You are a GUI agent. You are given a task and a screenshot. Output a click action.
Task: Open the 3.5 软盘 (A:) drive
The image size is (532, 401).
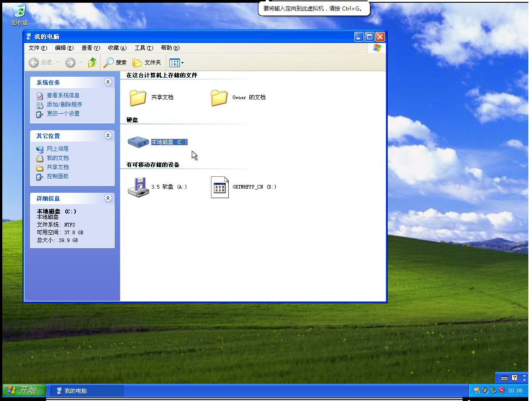(x=138, y=187)
